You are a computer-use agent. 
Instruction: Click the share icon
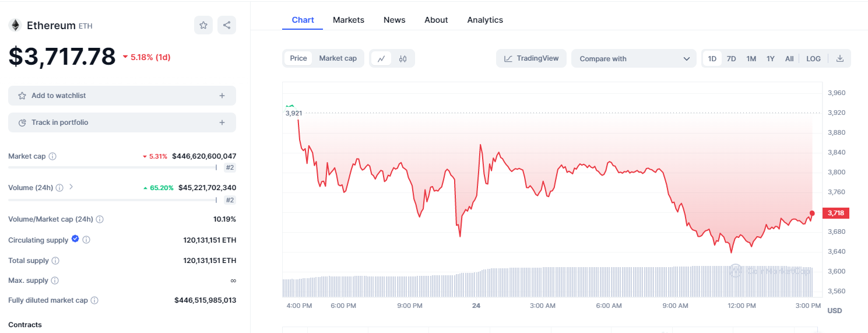[227, 25]
